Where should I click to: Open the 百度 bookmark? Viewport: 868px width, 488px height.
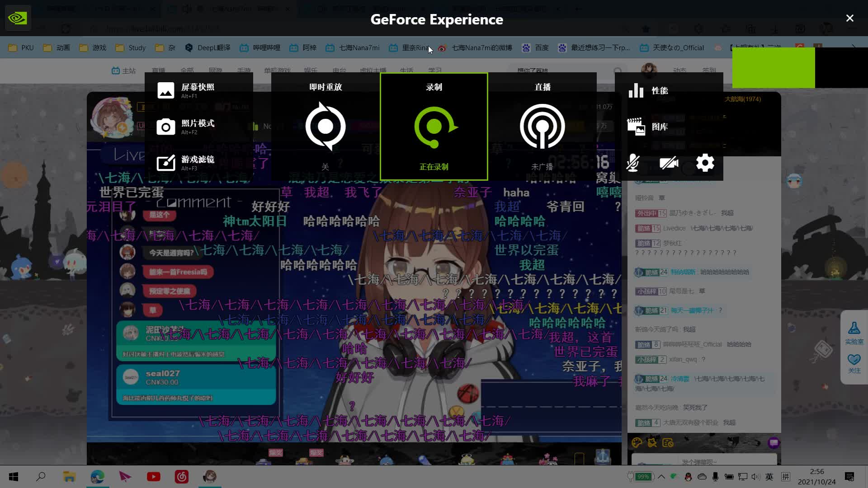click(535, 48)
